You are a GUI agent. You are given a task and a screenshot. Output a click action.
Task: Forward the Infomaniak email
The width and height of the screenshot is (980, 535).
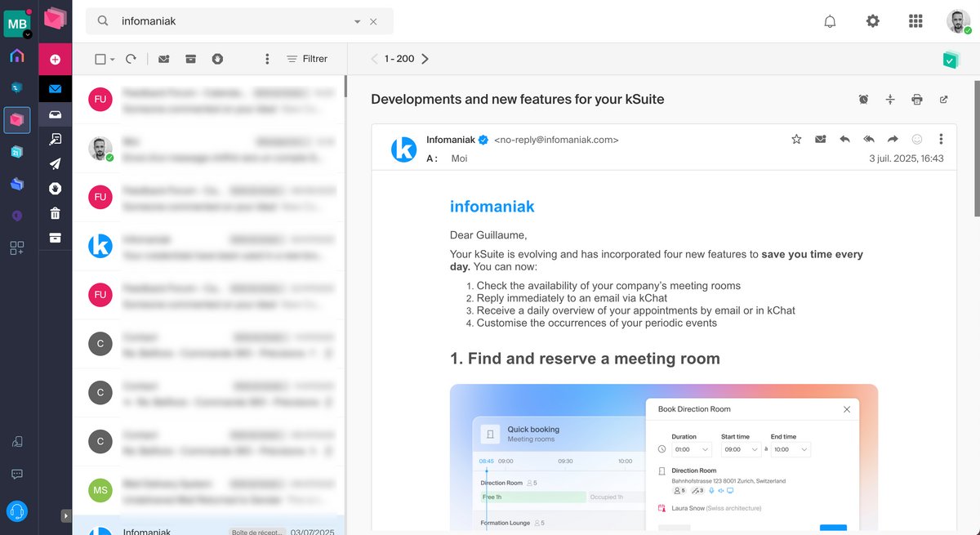pos(893,140)
